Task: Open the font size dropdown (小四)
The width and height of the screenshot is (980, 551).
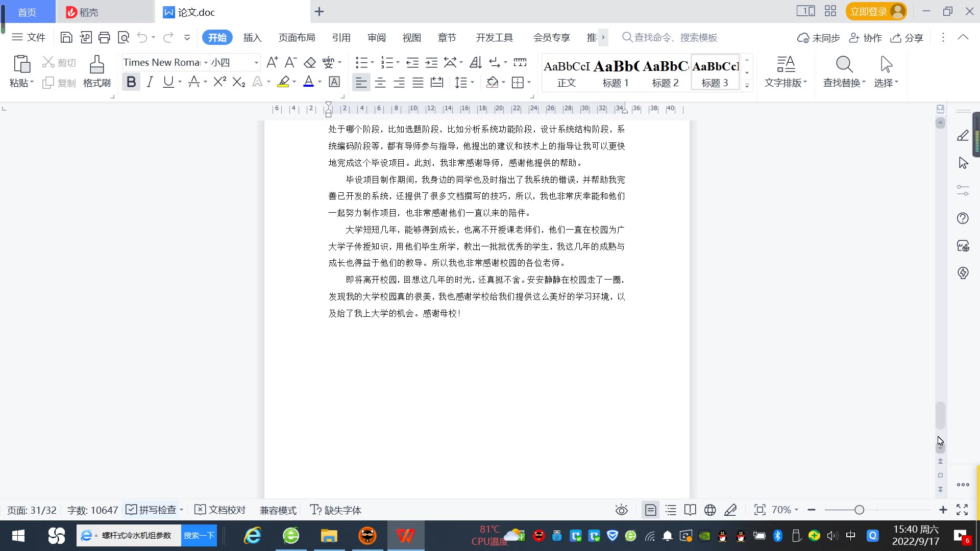Action: coord(256,62)
